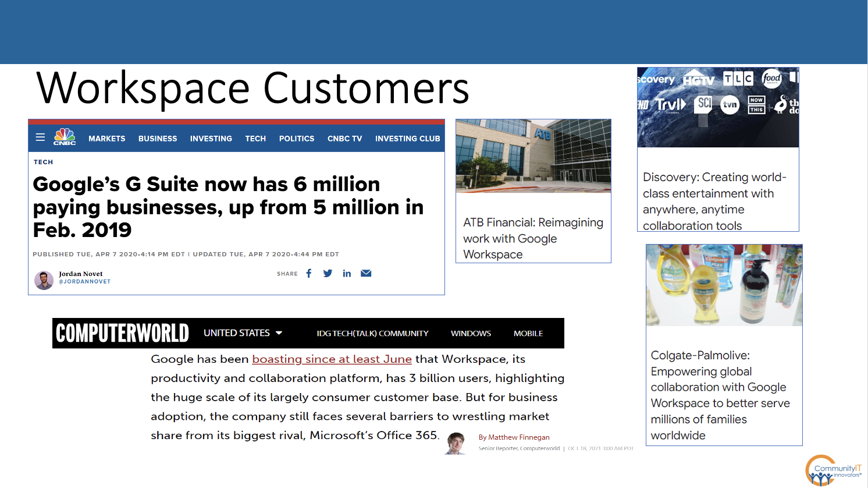Open the MARKETS menu on CNBC
Viewport: 868px width, 488px height.
coord(106,139)
